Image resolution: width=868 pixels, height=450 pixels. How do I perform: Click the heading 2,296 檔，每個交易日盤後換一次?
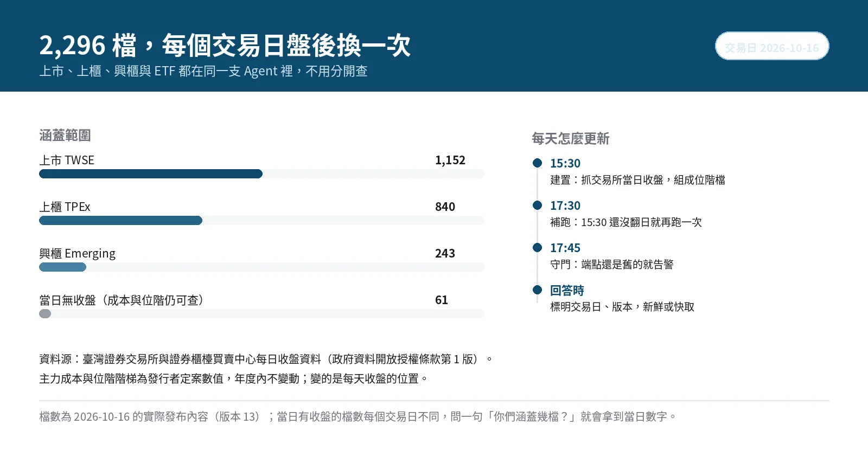coord(225,46)
